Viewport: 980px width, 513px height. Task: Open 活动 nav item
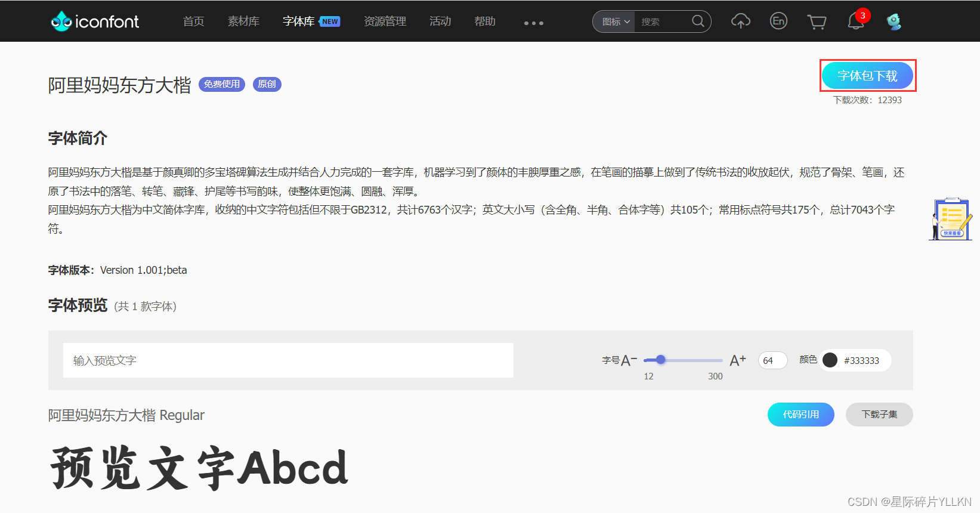pyautogui.click(x=440, y=21)
